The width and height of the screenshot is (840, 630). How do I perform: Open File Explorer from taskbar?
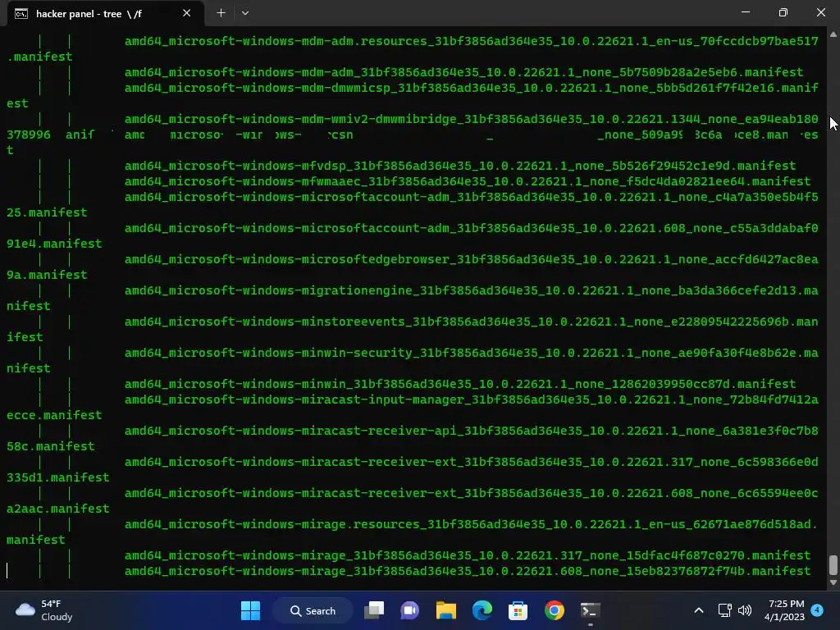point(445,610)
